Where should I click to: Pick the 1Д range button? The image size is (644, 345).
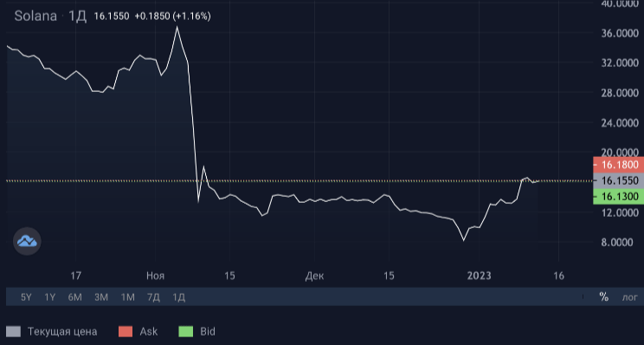tap(178, 296)
